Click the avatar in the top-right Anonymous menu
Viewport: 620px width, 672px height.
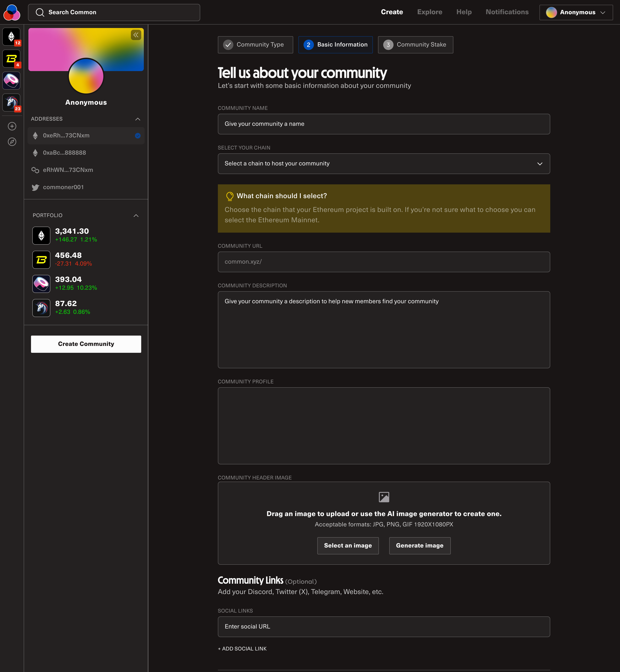click(x=551, y=12)
